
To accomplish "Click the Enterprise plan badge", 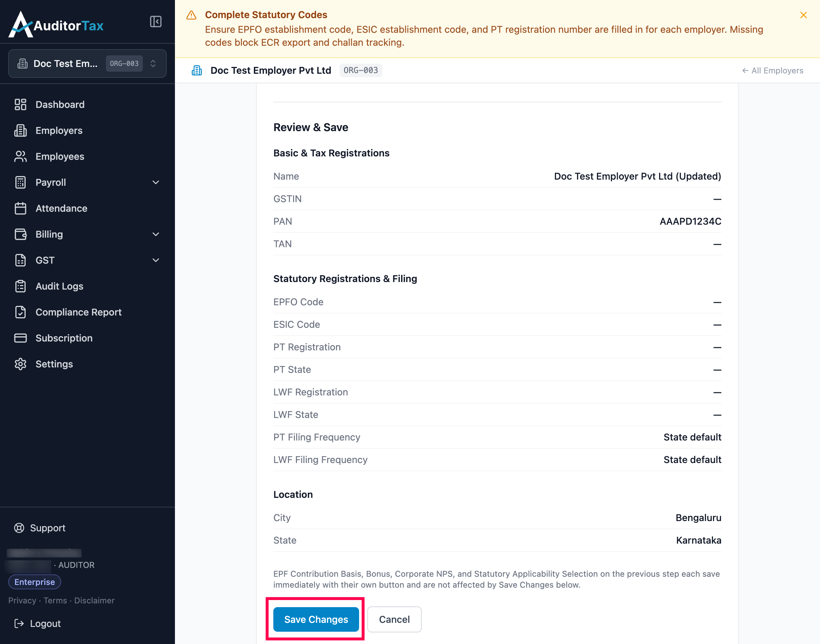I will (x=35, y=582).
